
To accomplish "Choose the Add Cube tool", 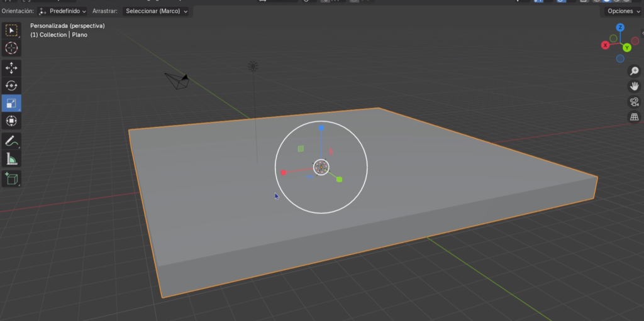I will click(x=11, y=179).
